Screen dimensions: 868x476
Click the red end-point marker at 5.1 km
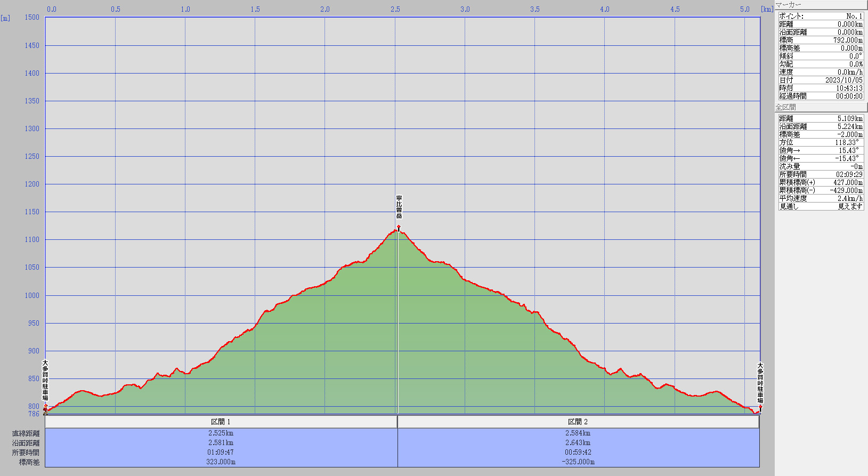pyautogui.click(x=760, y=407)
